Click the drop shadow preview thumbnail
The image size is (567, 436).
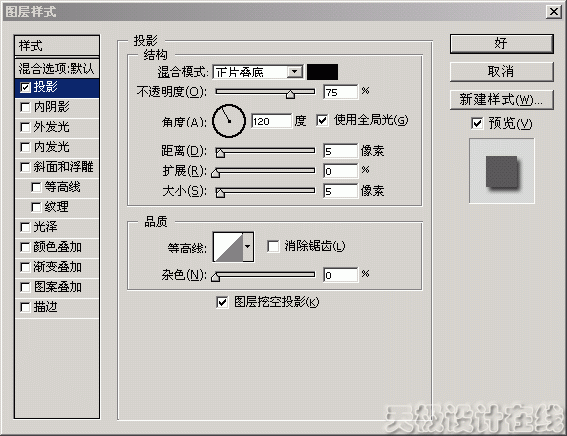tap(502, 171)
